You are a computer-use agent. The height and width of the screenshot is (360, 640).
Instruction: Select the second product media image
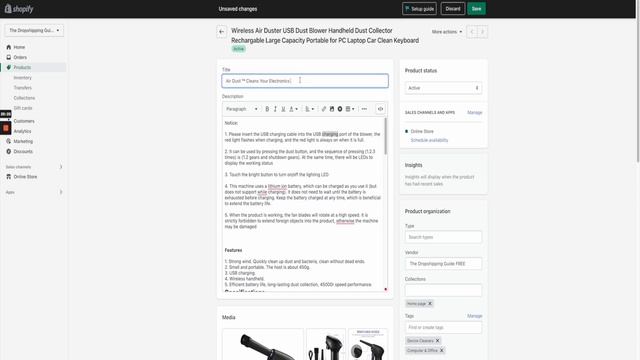(326, 344)
